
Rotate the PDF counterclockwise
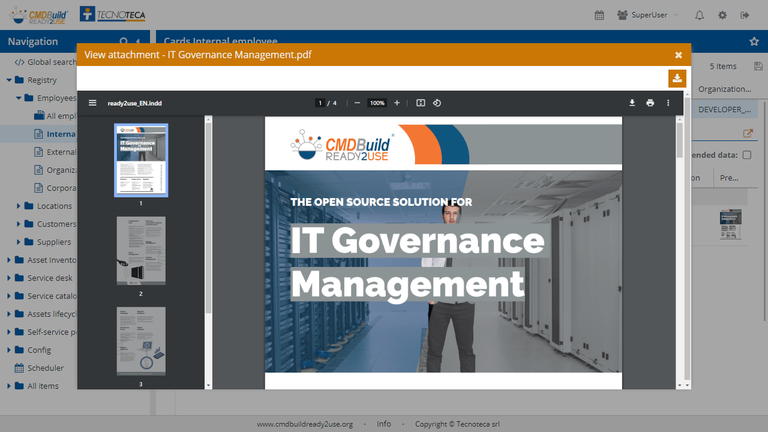point(437,103)
